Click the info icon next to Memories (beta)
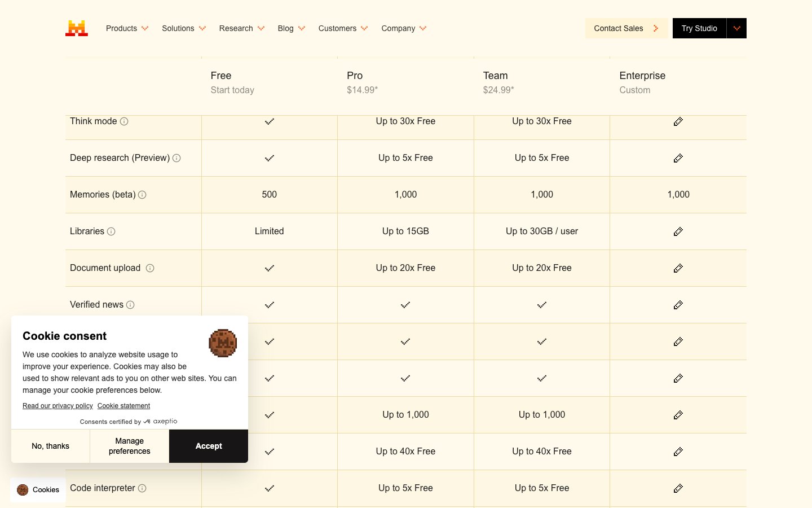 point(142,195)
